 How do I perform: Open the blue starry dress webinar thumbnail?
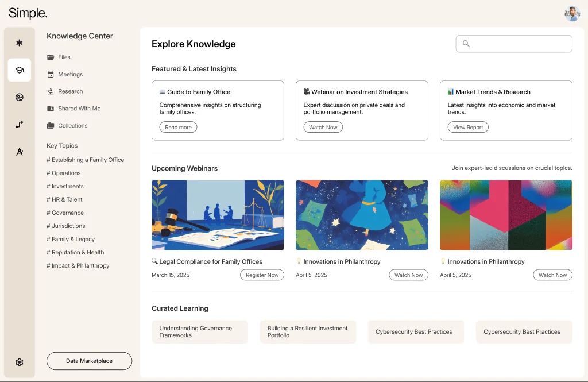[x=362, y=215]
